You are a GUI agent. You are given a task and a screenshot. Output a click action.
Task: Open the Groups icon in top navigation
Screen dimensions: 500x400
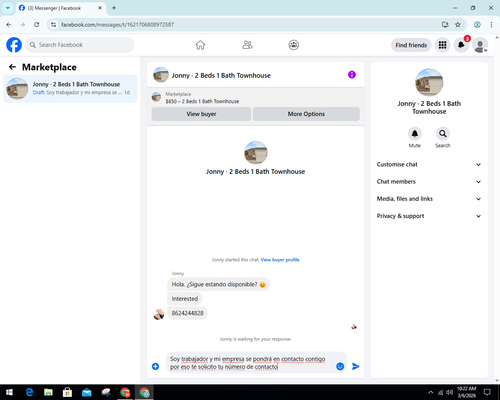click(294, 45)
